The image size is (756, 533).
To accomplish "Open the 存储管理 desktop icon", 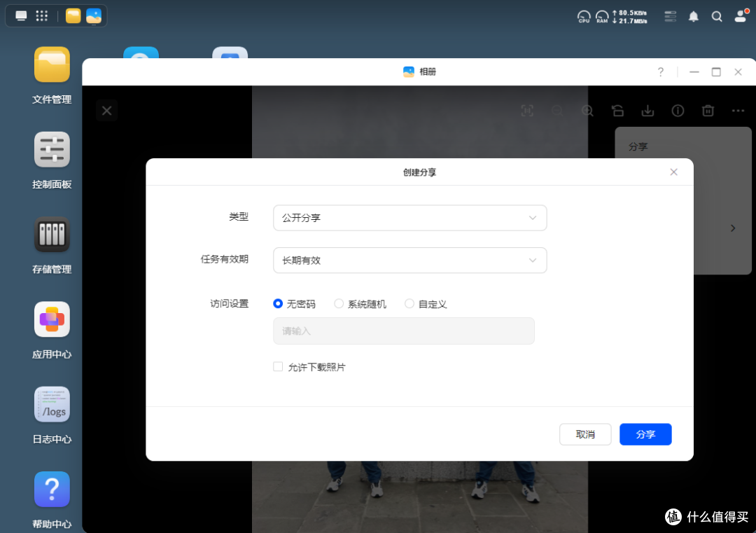I will point(52,235).
